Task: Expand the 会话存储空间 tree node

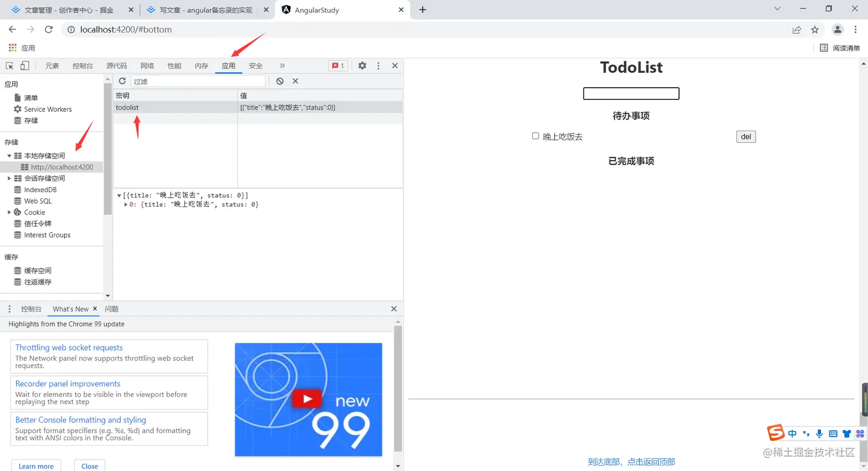Action: coord(9,178)
